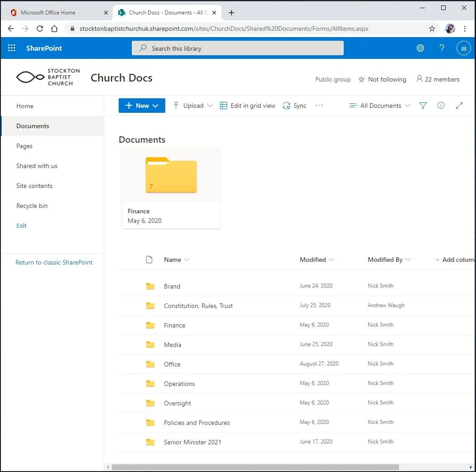
Task: Open Site contents
Action: (34, 186)
